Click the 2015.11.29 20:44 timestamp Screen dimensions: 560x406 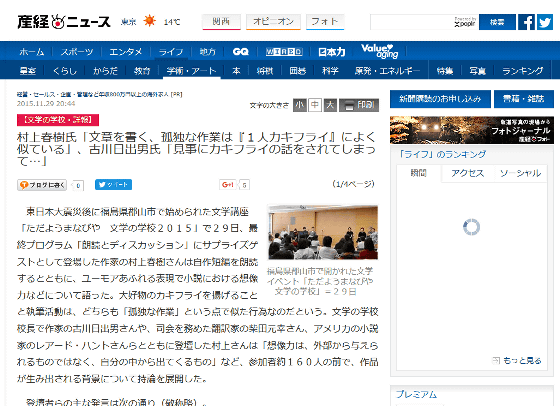tap(46, 104)
